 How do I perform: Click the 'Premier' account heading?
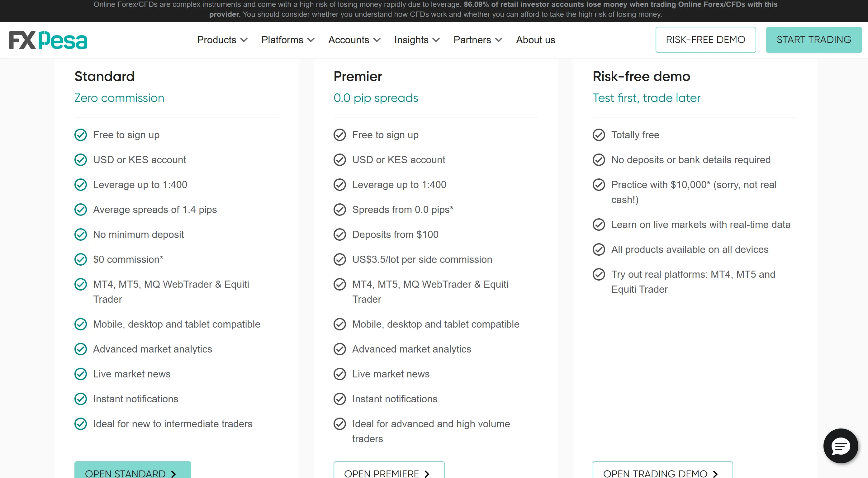tap(358, 77)
